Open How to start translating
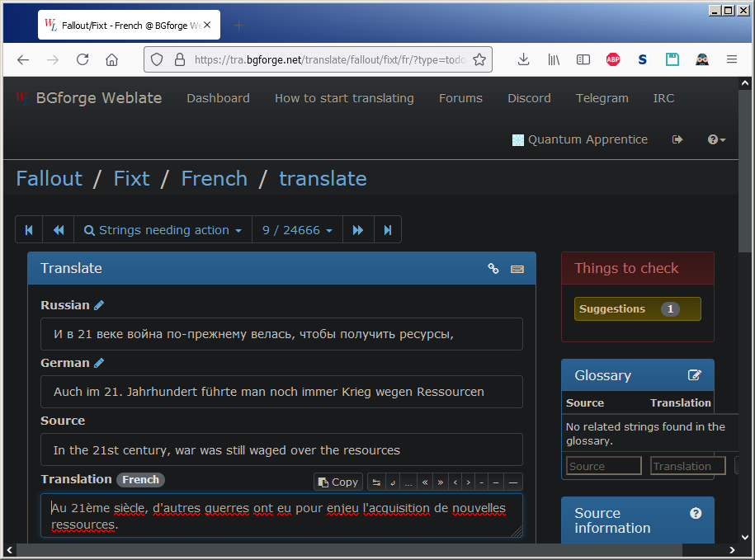 344,98
